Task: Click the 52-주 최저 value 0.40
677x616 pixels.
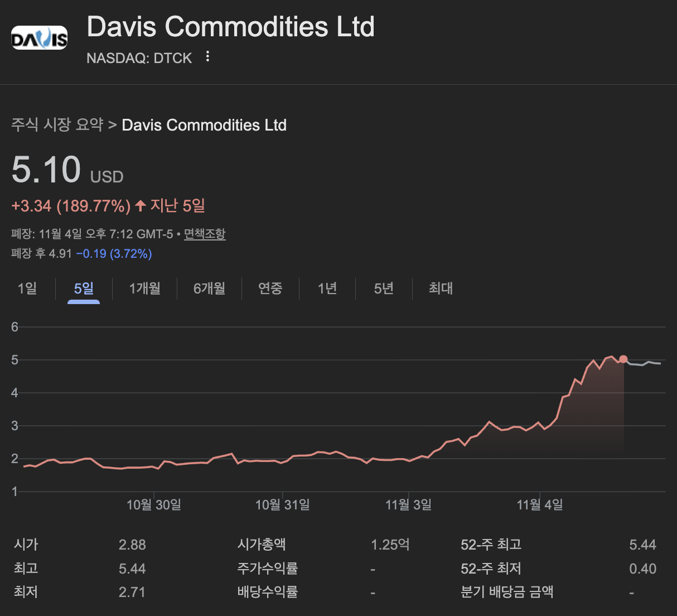Action: (643, 569)
